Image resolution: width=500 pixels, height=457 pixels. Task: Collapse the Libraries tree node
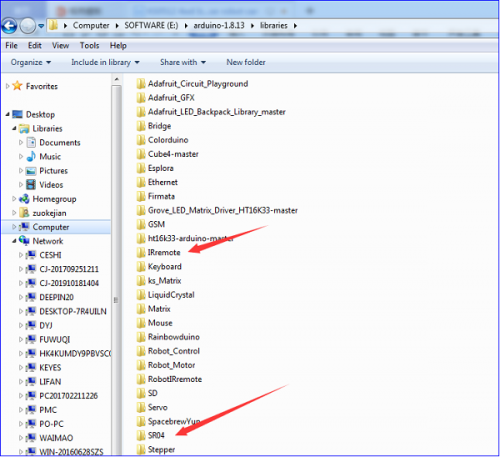point(14,128)
